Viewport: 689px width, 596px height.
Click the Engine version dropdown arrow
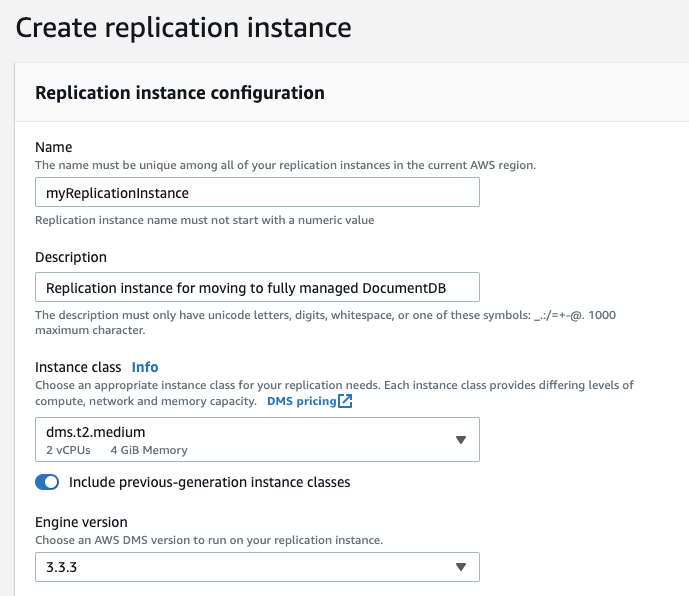pyautogui.click(x=461, y=567)
